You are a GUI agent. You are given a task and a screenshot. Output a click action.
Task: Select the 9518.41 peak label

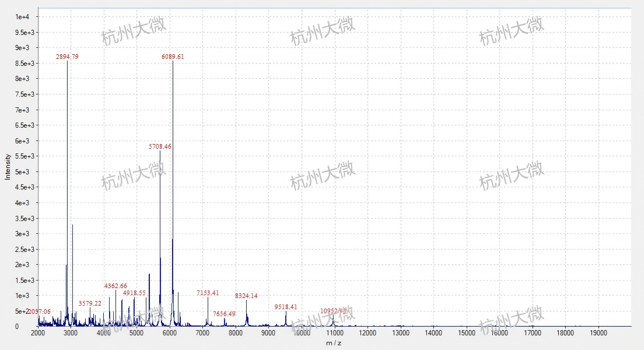click(x=286, y=307)
